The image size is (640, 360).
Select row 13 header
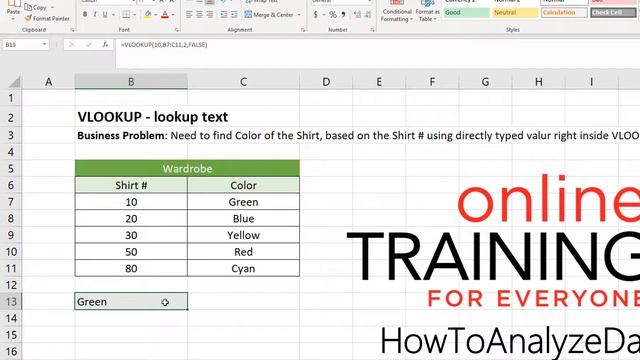point(11,302)
